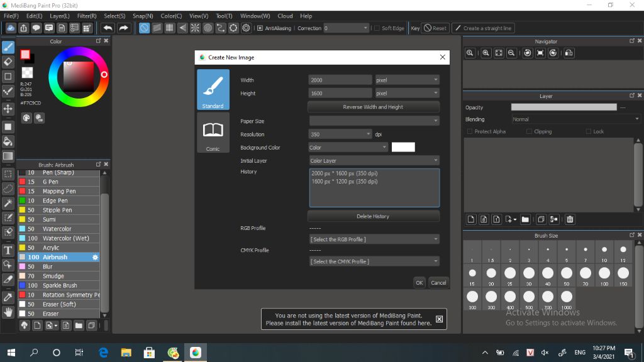Open the Background Color type dropdown

pyautogui.click(x=348, y=147)
